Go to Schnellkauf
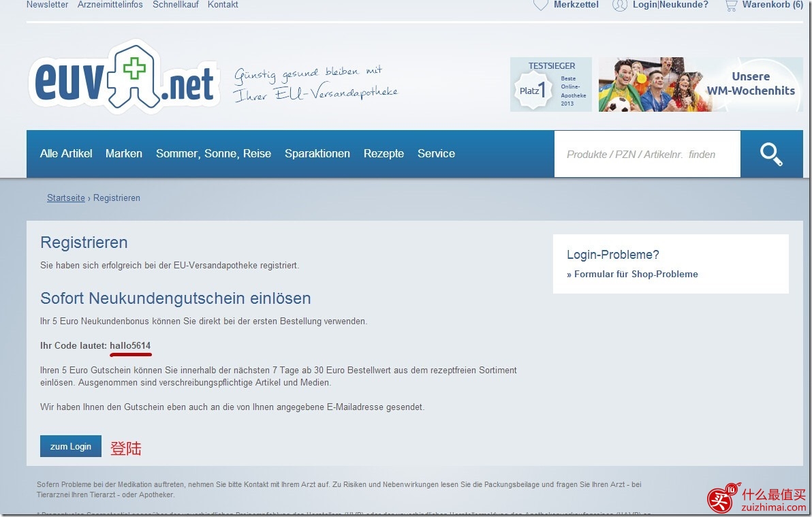Image resolution: width=812 pixels, height=517 pixels. click(176, 5)
